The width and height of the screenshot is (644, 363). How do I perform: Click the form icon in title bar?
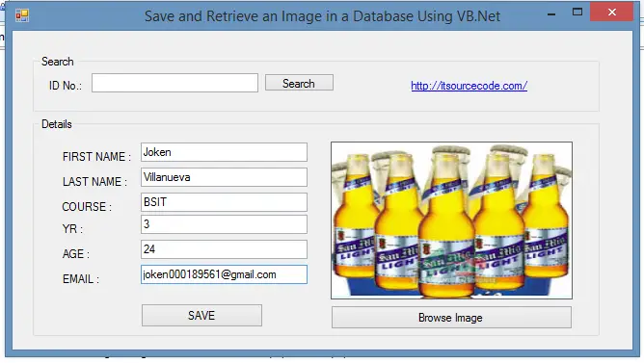[x=22, y=15]
